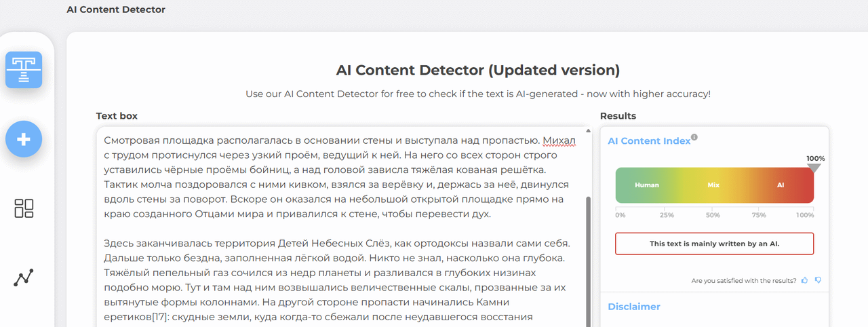The height and width of the screenshot is (327, 868).
Task: Click the 25% tick label under the gauge
Action: 667,215
